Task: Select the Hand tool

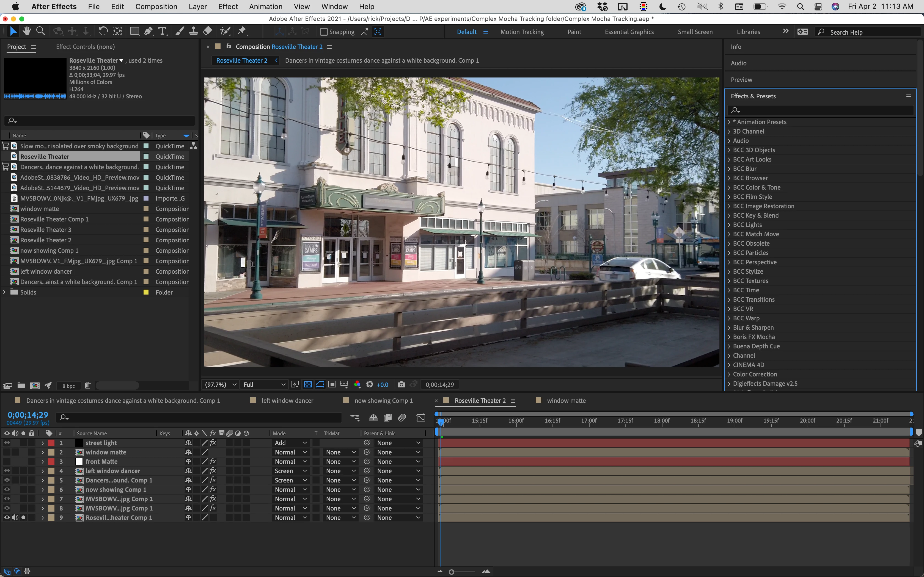Action: pos(27,31)
